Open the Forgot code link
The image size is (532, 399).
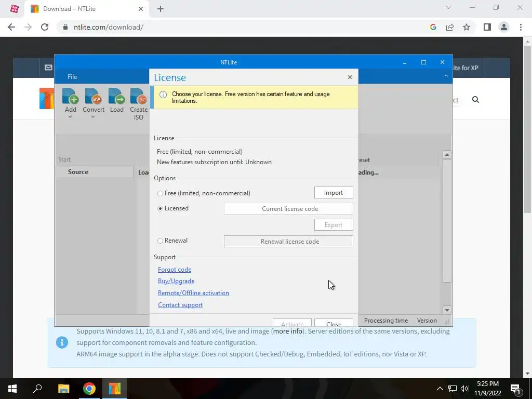(175, 270)
